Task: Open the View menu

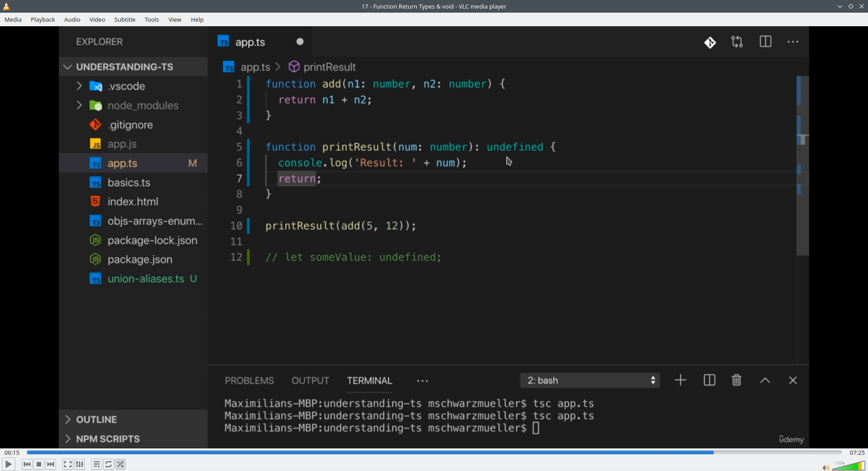Action: pos(175,20)
